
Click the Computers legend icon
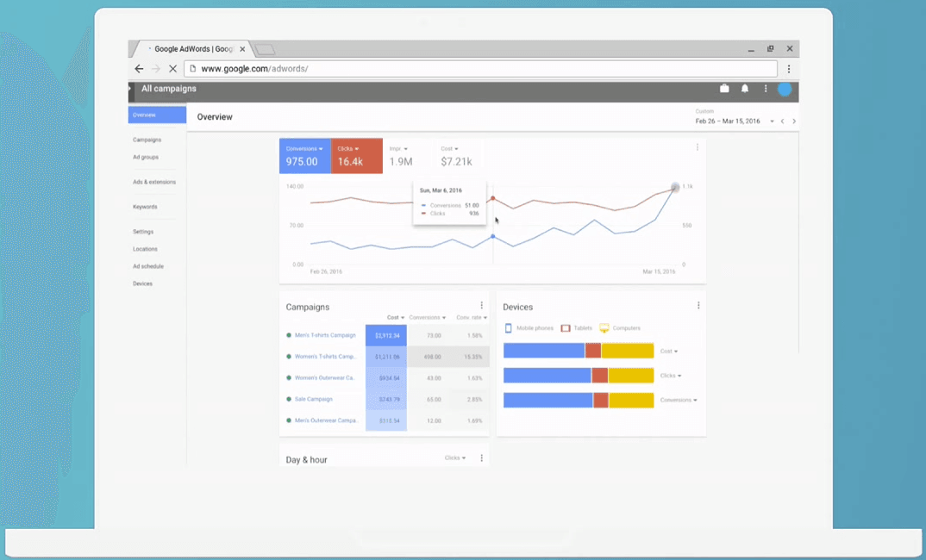click(x=604, y=328)
